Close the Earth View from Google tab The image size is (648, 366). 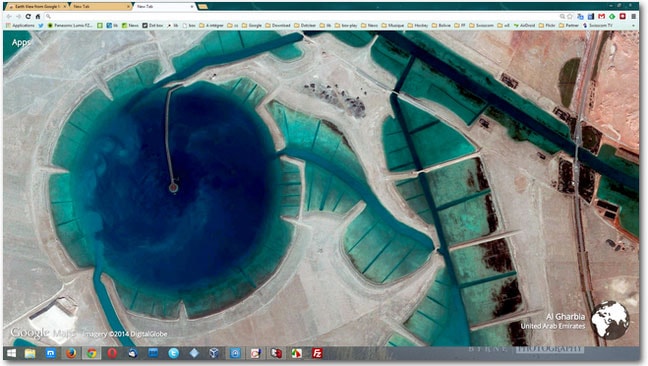[64, 7]
